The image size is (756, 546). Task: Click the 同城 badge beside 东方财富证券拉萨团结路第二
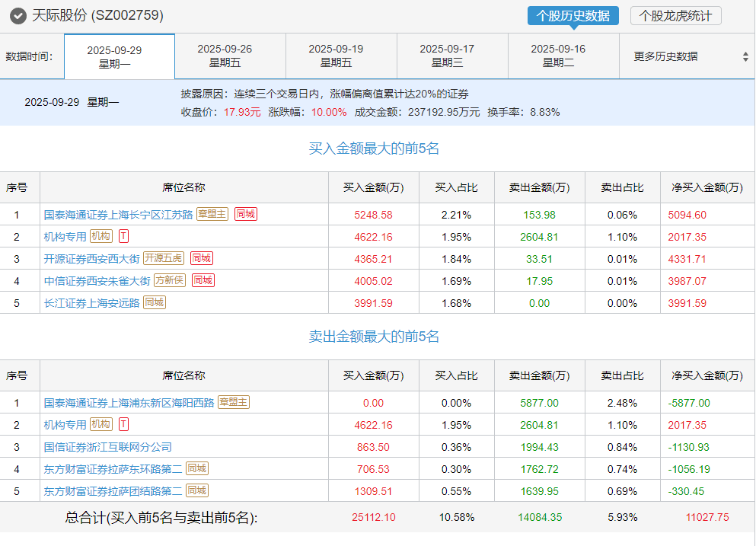196,490
